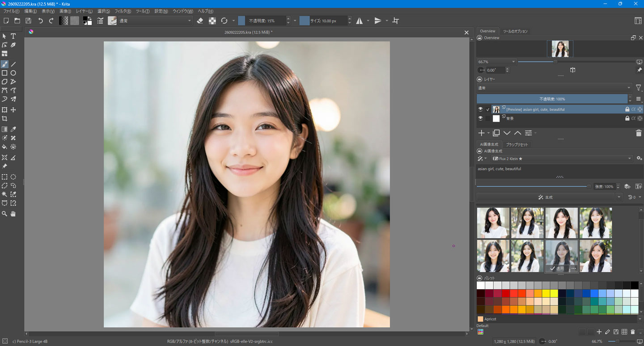The width and height of the screenshot is (644, 346).
Task: Select the Fill bucket tool
Action: point(4,147)
